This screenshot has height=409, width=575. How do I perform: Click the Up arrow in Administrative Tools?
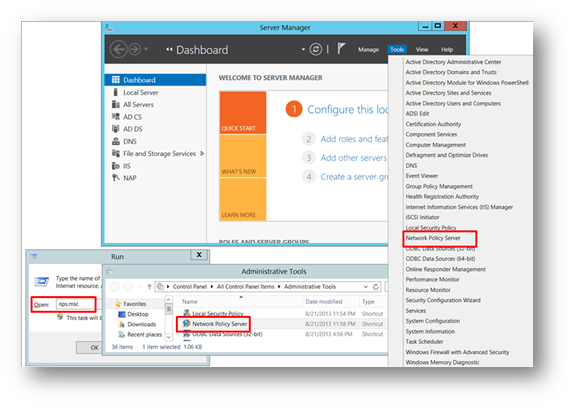[x=149, y=286]
